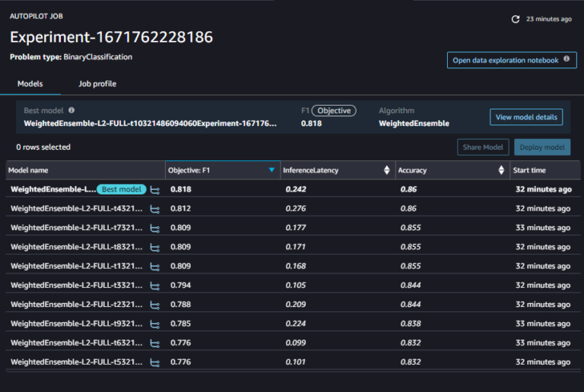
Task: Click info icon on data exploration notebook button
Action: tap(567, 60)
